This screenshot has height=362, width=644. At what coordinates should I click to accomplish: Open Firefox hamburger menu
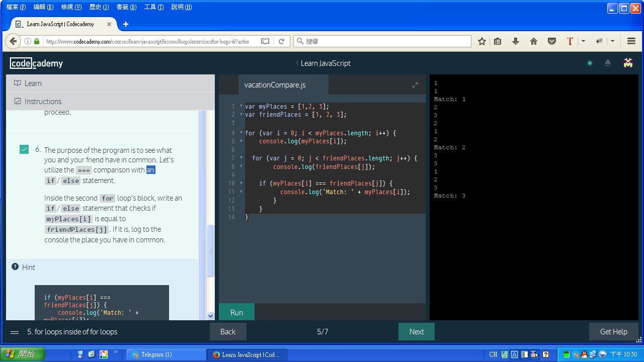(631, 41)
